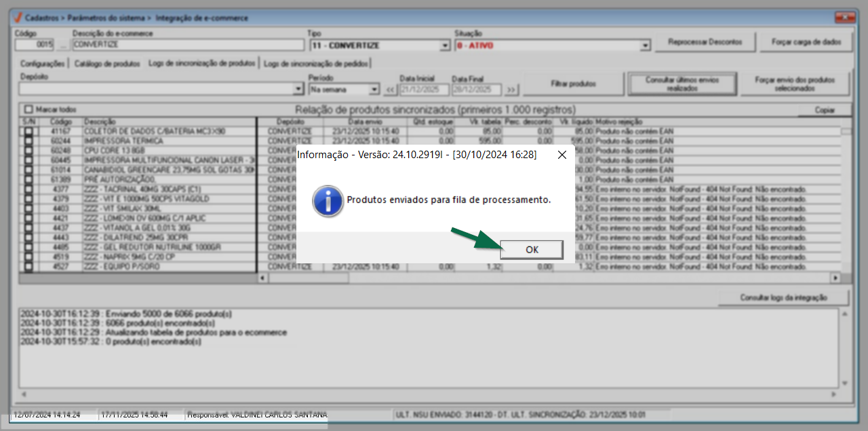Check row 4485 GEL REDUTOR NUTRILINE

(x=28, y=247)
